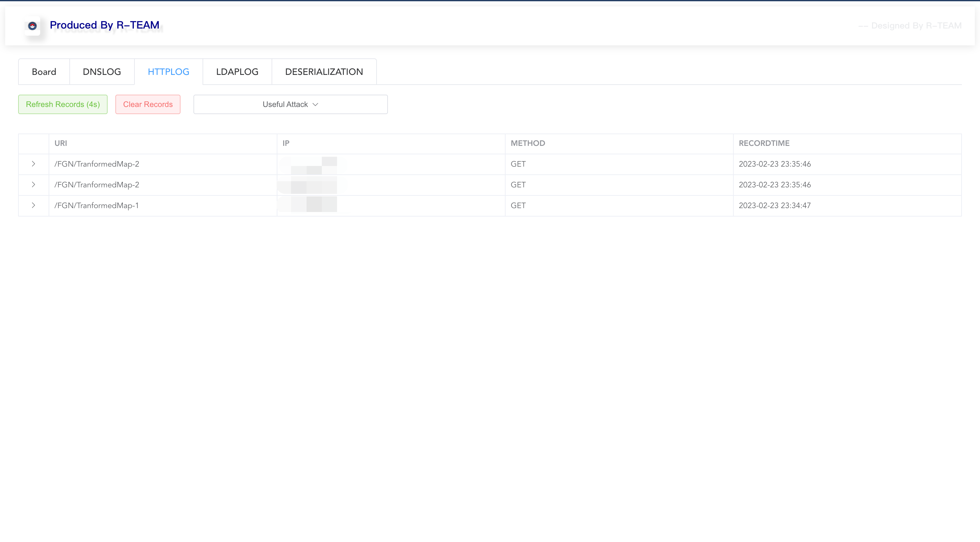Click the Refresh Records button
Screen dimensions: 980x542
click(63, 104)
